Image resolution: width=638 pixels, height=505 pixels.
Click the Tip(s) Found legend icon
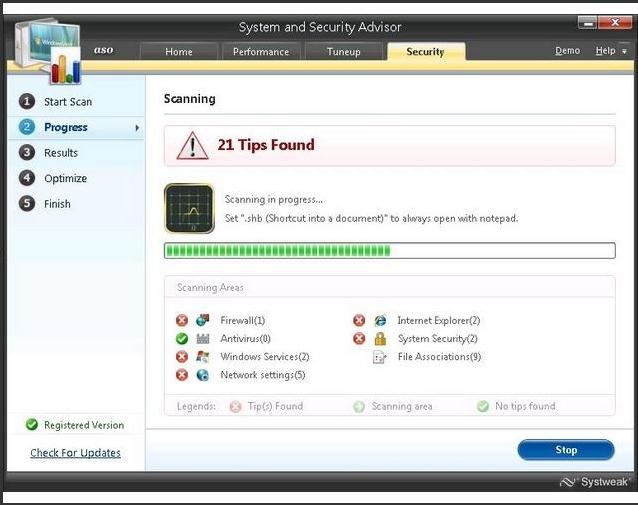pos(235,406)
